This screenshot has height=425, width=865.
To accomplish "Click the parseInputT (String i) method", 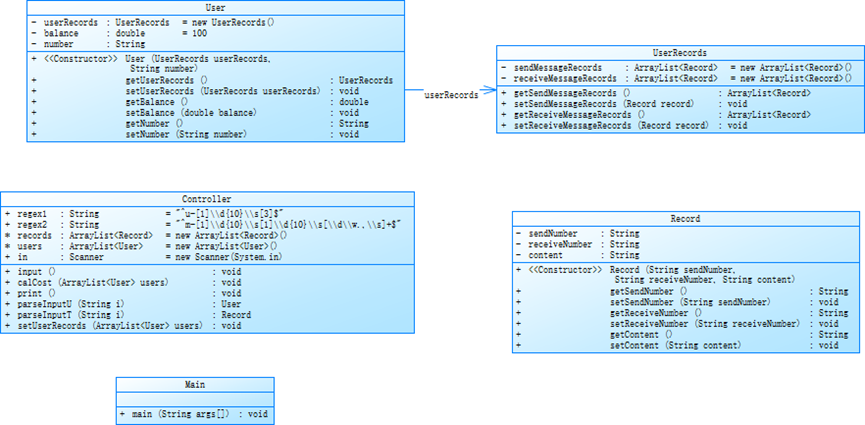I will (x=127, y=315).
